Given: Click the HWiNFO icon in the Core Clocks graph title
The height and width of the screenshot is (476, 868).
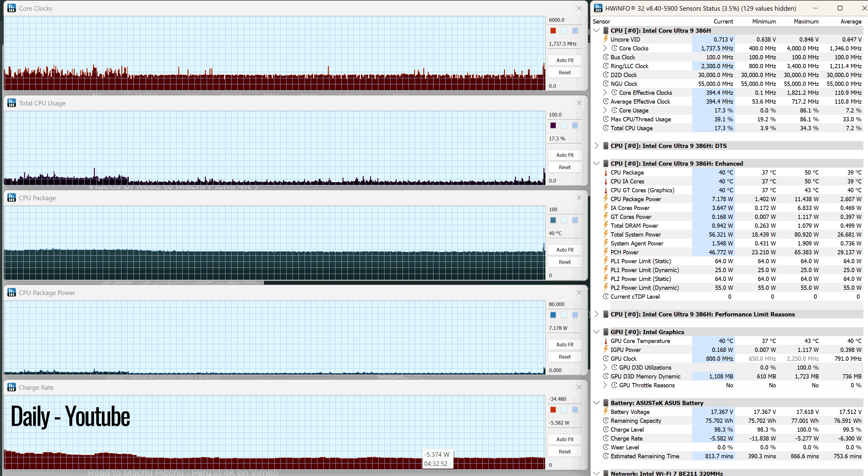Looking at the screenshot, I should pos(11,8).
